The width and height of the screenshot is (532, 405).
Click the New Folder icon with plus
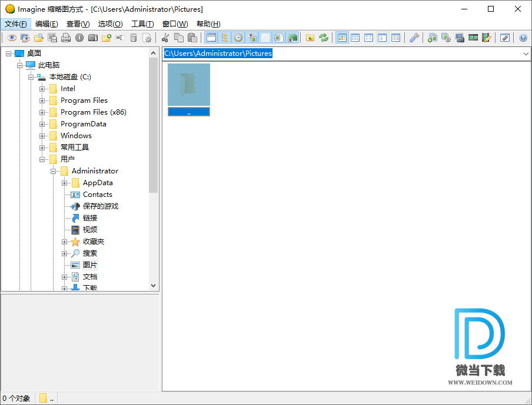tap(107, 38)
